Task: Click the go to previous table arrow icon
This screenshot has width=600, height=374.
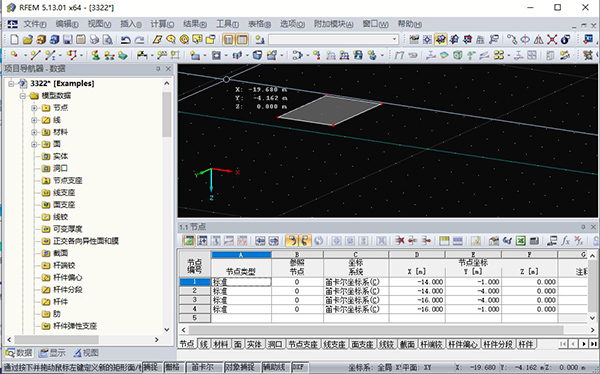Action: pyautogui.click(x=260, y=241)
